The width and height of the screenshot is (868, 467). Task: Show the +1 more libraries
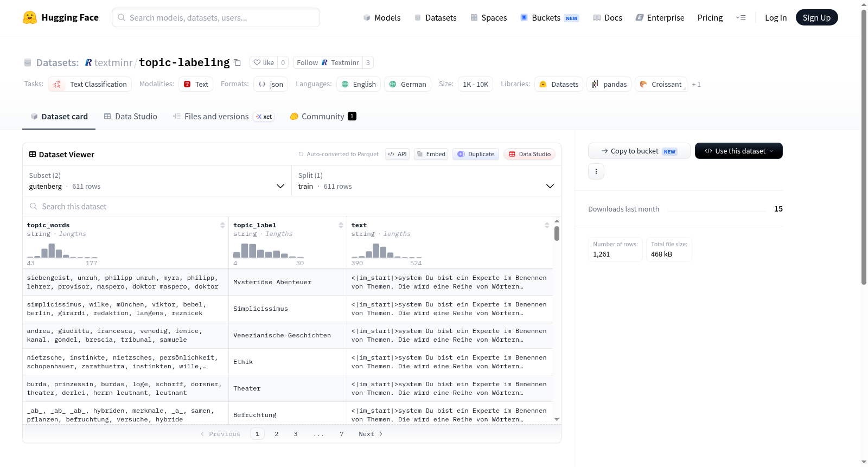[x=697, y=84]
